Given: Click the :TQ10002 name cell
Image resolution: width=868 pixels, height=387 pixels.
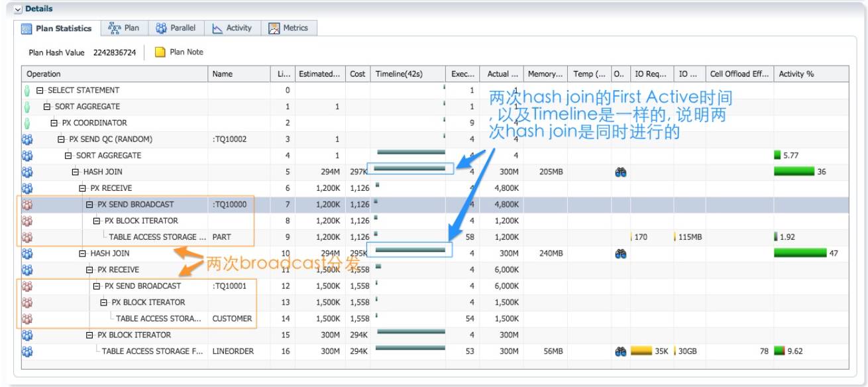Looking at the screenshot, I should click(x=229, y=139).
